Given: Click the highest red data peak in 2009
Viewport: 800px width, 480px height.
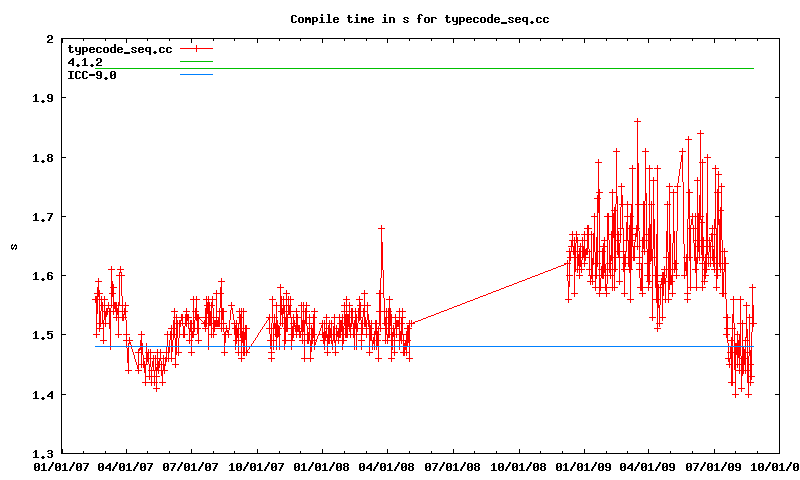Looking at the screenshot, I should (x=637, y=121).
